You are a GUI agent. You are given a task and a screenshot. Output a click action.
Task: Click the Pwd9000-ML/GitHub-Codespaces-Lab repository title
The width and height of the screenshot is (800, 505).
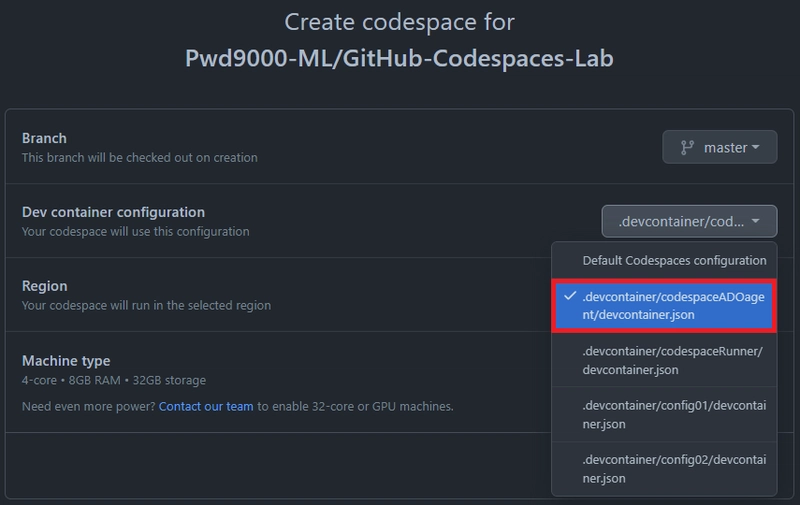[399, 58]
